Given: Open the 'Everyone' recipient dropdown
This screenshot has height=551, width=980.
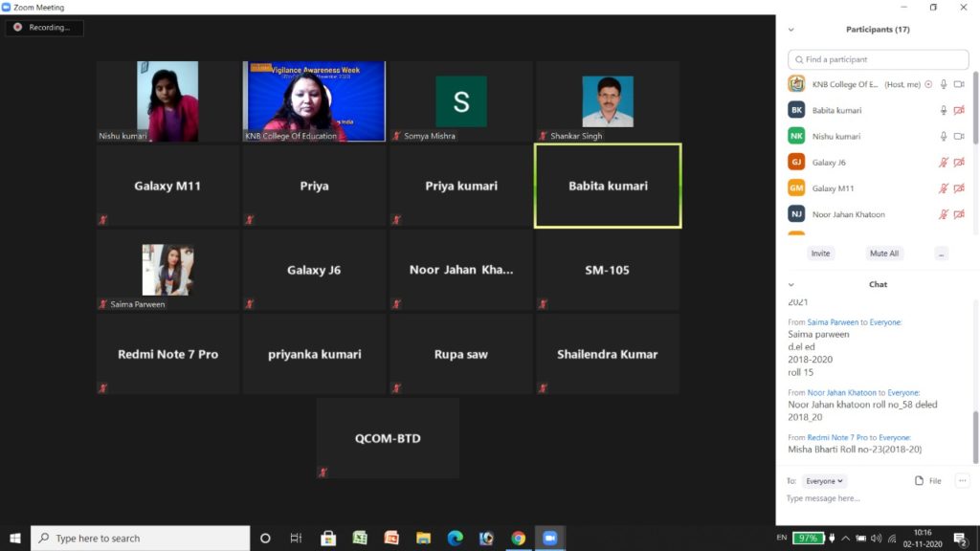Looking at the screenshot, I should coord(824,481).
